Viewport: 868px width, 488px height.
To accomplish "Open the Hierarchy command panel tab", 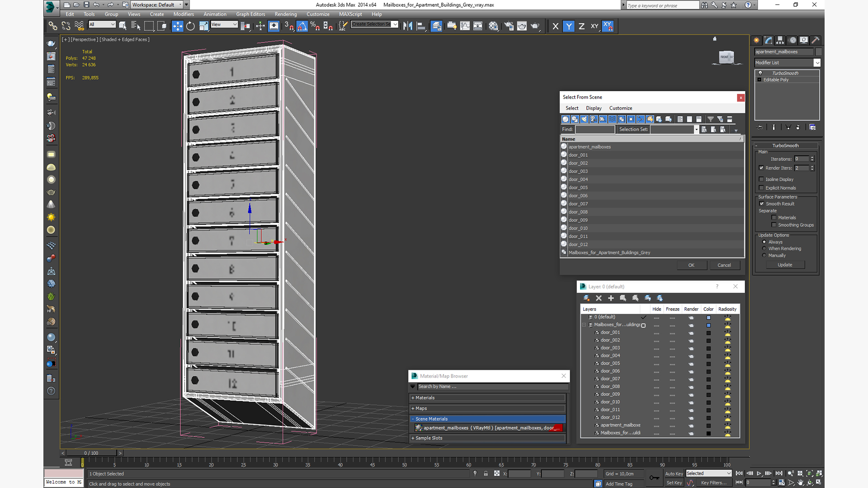I will (780, 40).
